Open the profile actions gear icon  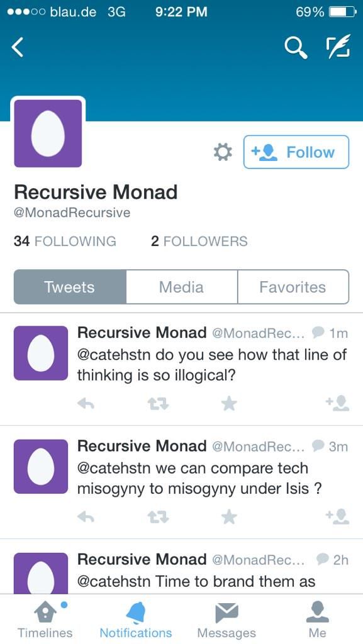(x=221, y=152)
